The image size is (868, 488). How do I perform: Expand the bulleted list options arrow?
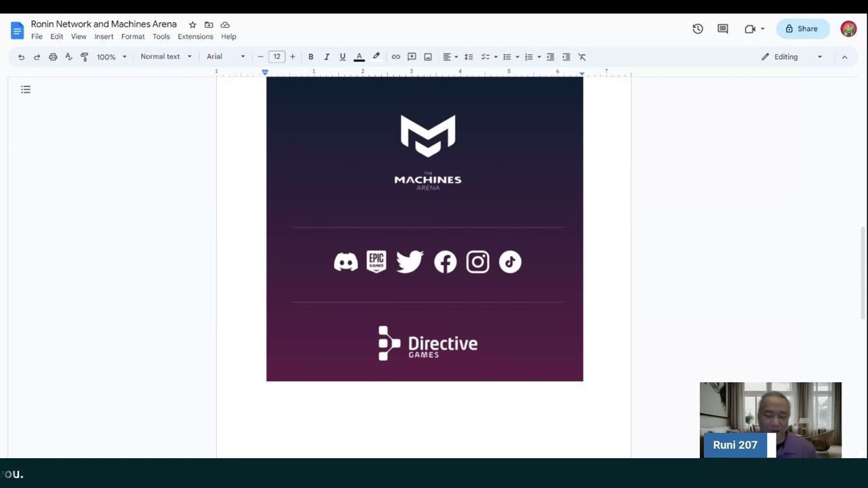click(x=517, y=57)
